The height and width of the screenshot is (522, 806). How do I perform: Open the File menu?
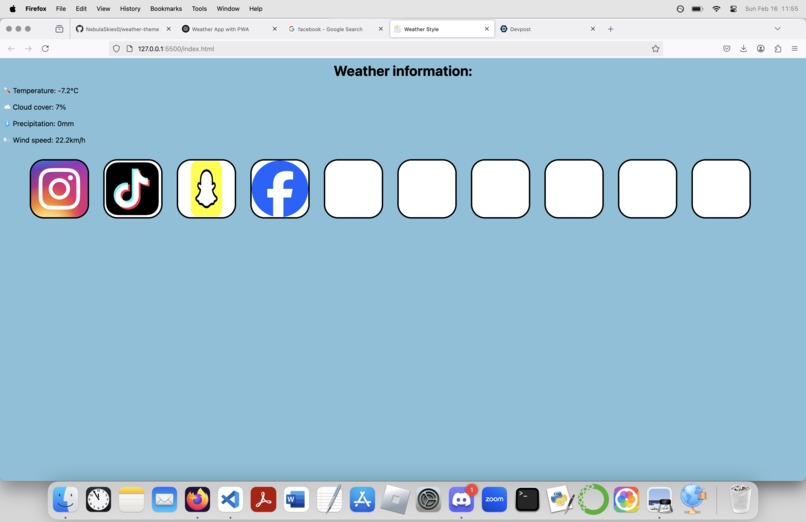pyautogui.click(x=61, y=9)
